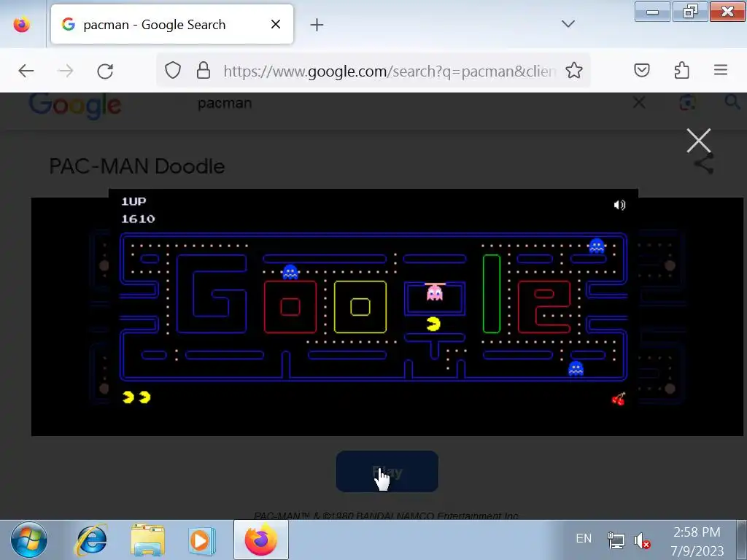
Task: Select the pacman - Google Search tab
Action: [172, 24]
